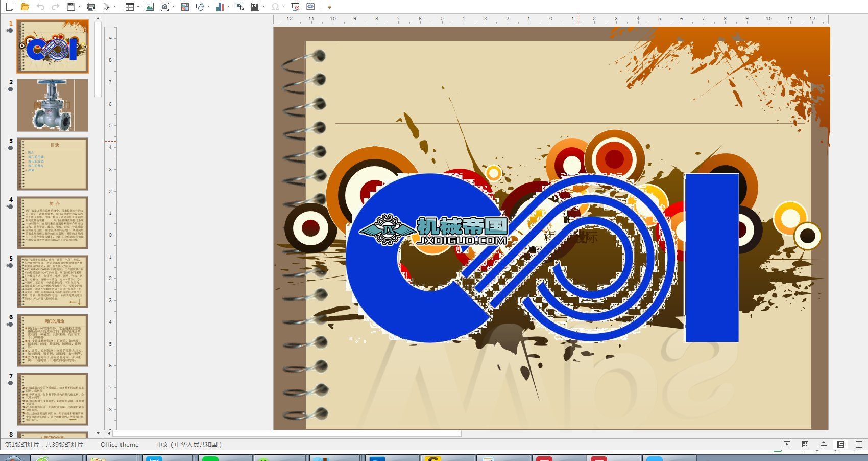Image resolution: width=868 pixels, height=461 pixels.
Task: Switch to reading view in status bar
Action: tap(859, 445)
